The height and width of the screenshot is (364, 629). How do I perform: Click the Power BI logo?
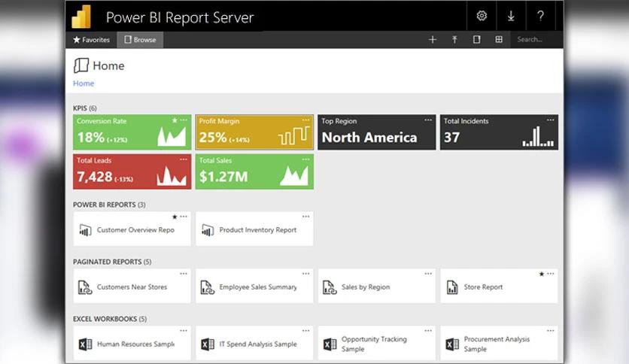click(x=81, y=17)
